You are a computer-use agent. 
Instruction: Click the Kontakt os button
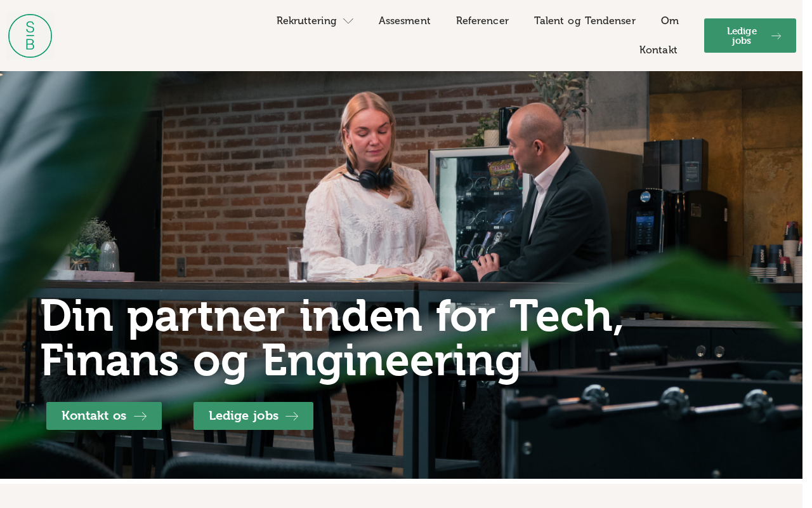(104, 416)
